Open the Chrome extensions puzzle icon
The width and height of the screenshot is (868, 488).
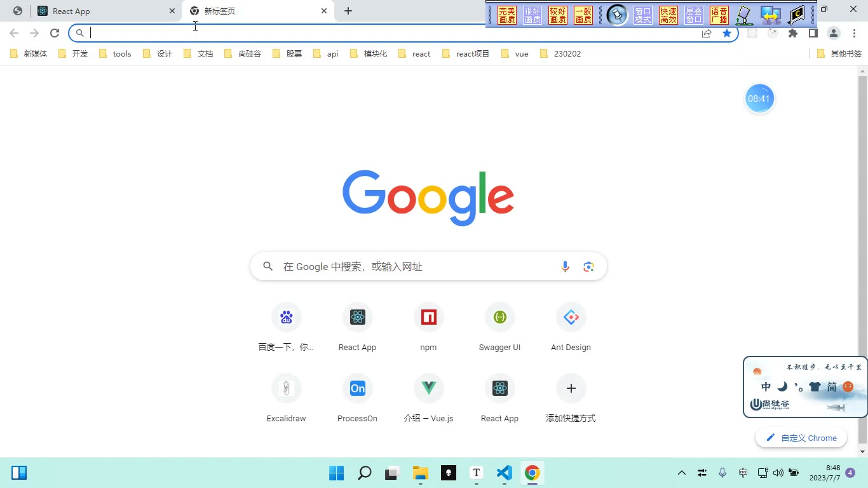click(x=793, y=33)
